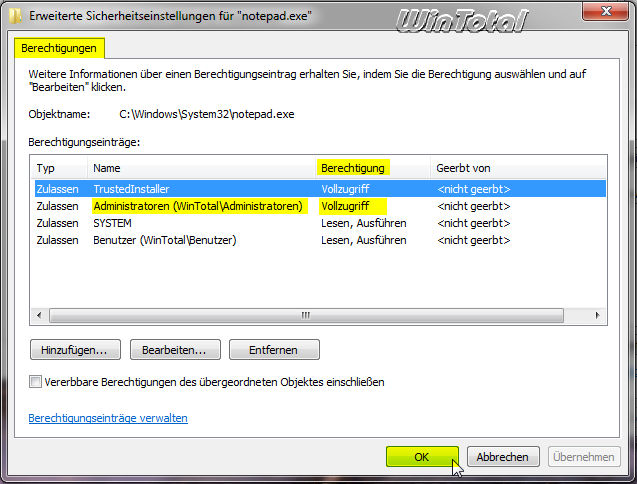Click the horizontal scrollbar thumb
This screenshot has width=637, height=484.
click(x=306, y=315)
